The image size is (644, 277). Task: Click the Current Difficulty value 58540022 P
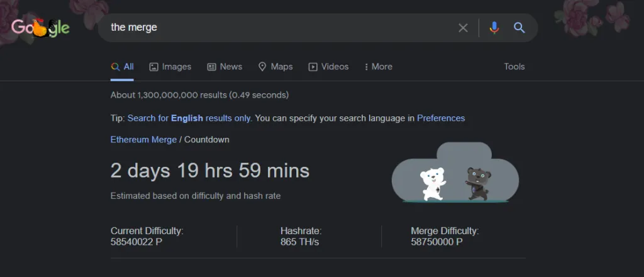point(136,242)
